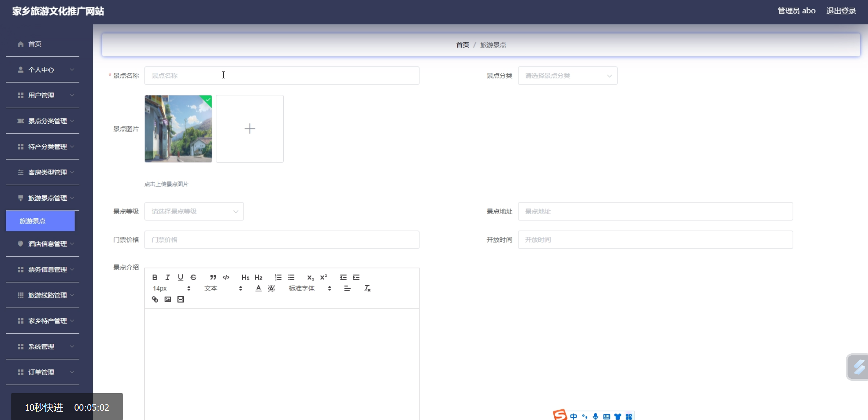
Task: Open the 景点等级 dropdown
Action: 194,211
